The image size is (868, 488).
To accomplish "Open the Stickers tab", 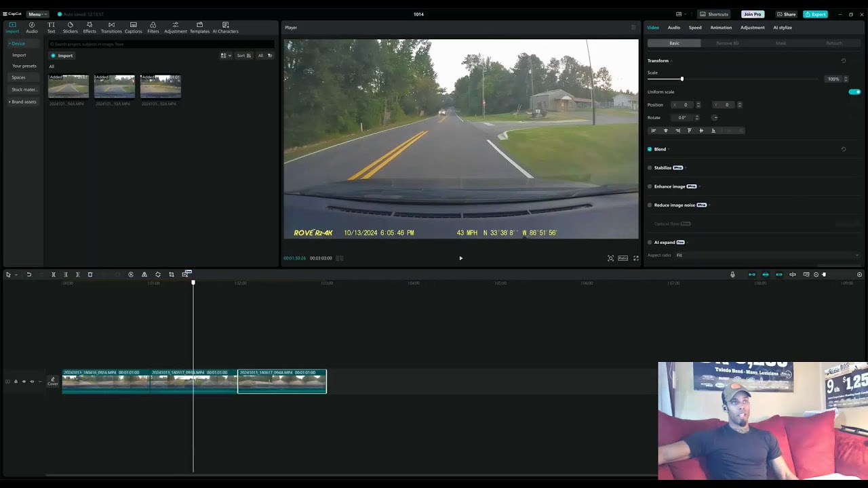I will point(70,27).
